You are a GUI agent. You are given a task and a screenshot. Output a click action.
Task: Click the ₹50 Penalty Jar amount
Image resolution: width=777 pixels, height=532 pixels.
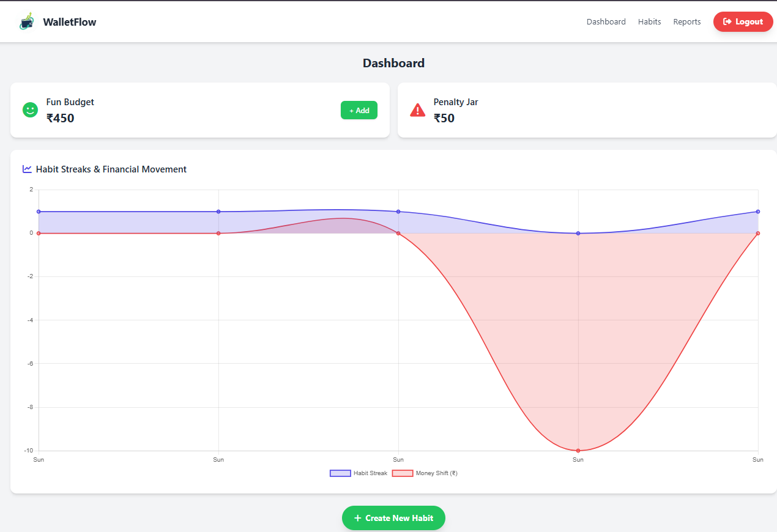click(444, 118)
